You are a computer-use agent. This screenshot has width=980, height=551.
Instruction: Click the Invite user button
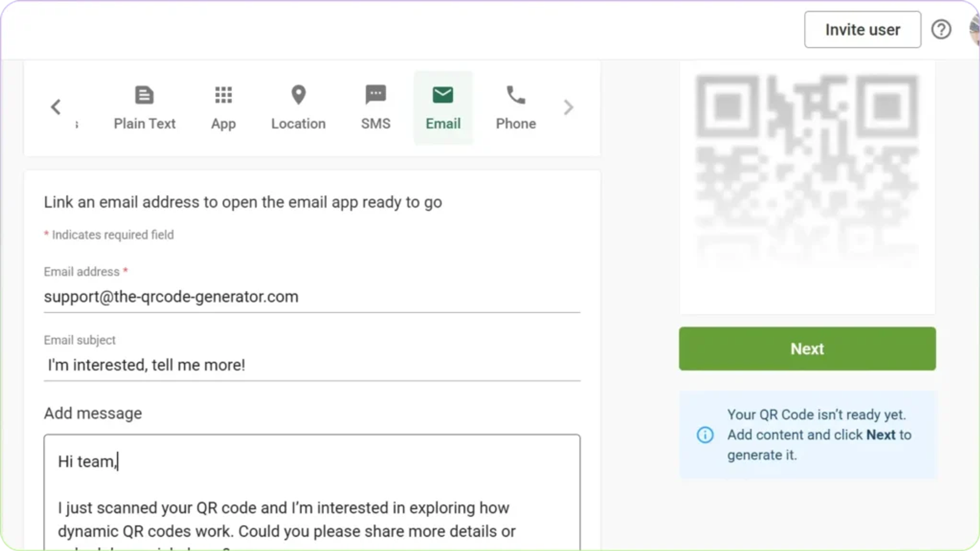863,30
